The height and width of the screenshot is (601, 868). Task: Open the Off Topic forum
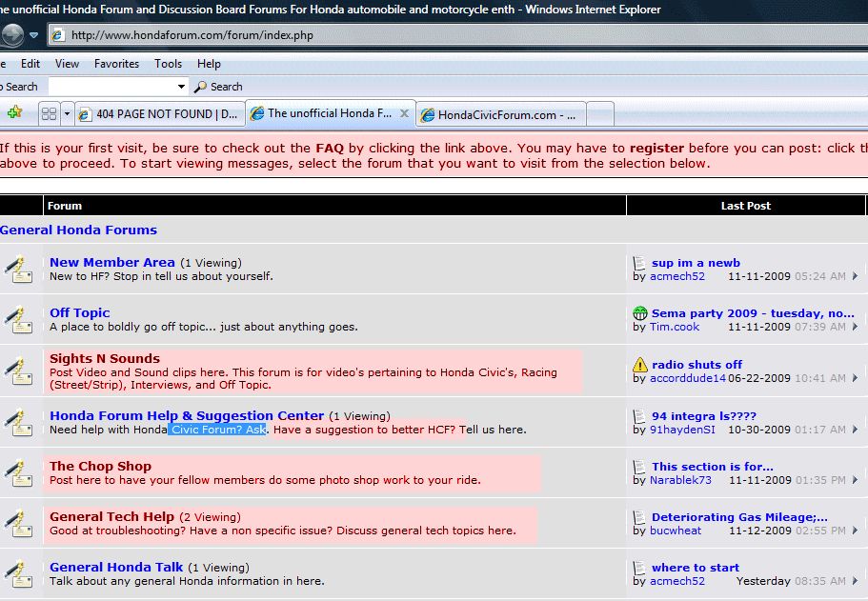click(x=80, y=312)
